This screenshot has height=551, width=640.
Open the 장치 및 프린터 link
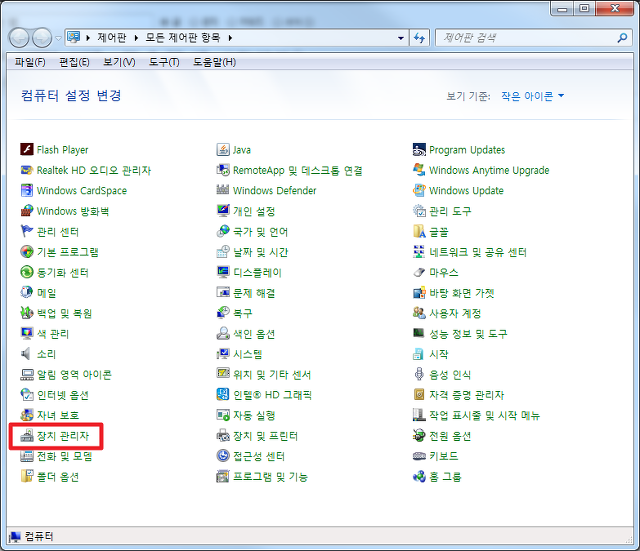pos(265,436)
